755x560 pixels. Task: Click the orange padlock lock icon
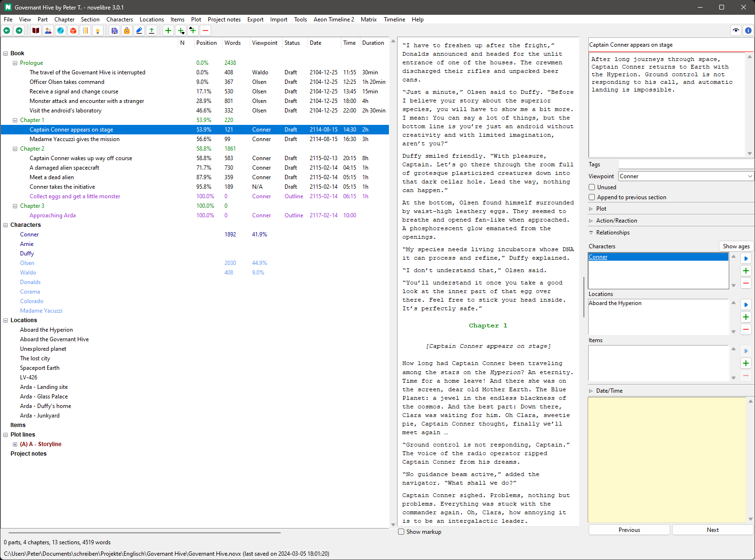pos(127,31)
